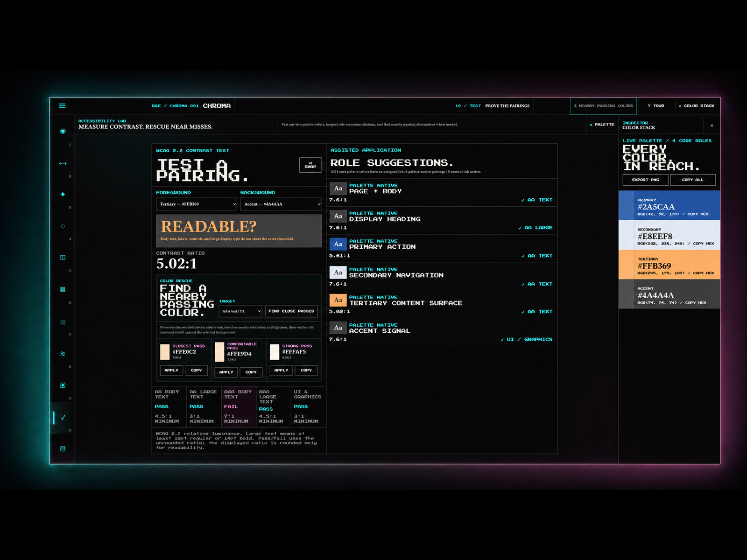Select the split-columns sidebar icon for step 5
This screenshot has width=747, height=560.
tap(63, 257)
